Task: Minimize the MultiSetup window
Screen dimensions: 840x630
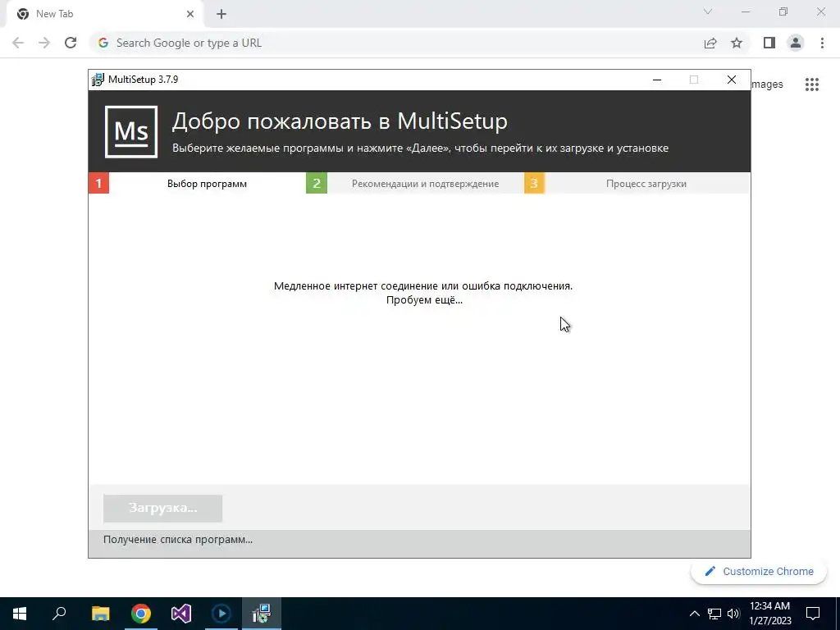Action: click(x=657, y=80)
